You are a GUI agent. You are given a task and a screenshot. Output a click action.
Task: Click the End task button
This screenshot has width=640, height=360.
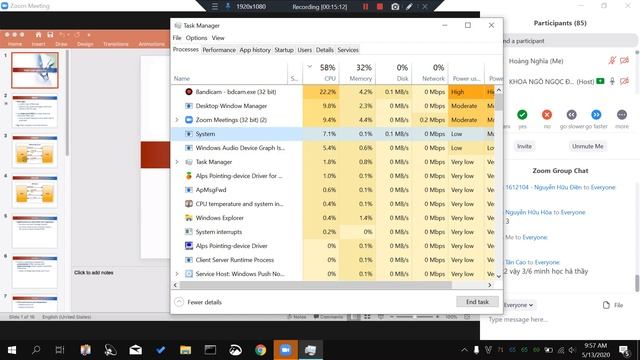(x=477, y=302)
